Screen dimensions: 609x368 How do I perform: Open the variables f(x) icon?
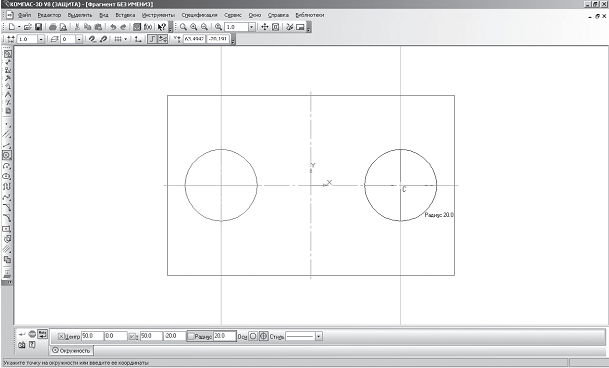148,27
